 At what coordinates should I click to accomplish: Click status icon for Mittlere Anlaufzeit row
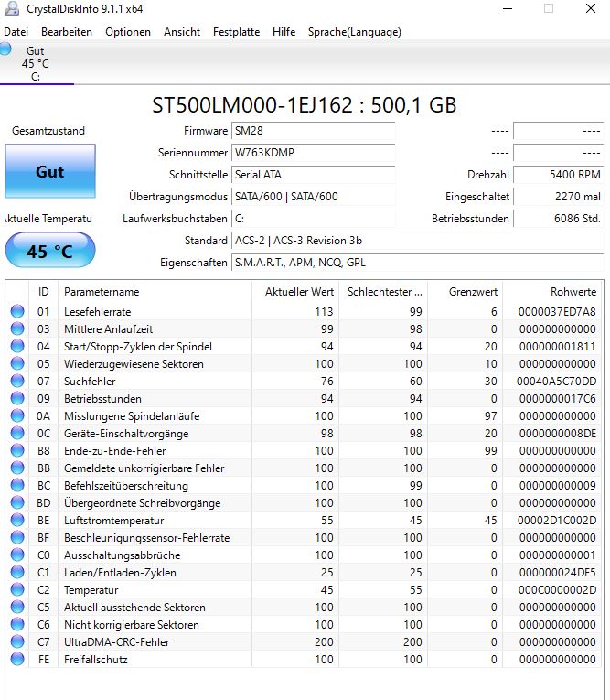pyautogui.click(x=17, y=328)
